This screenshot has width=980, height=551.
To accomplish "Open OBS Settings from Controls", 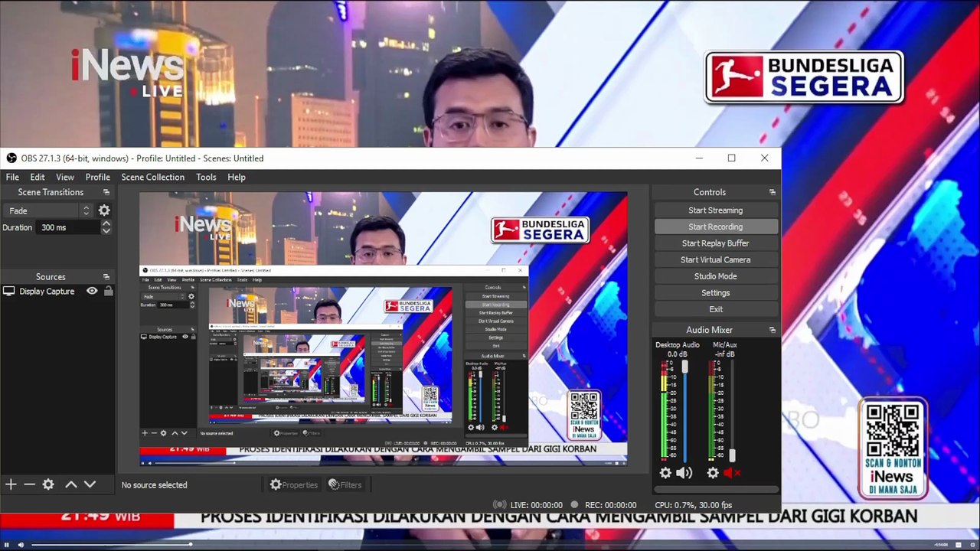I will tap(715, 292).
